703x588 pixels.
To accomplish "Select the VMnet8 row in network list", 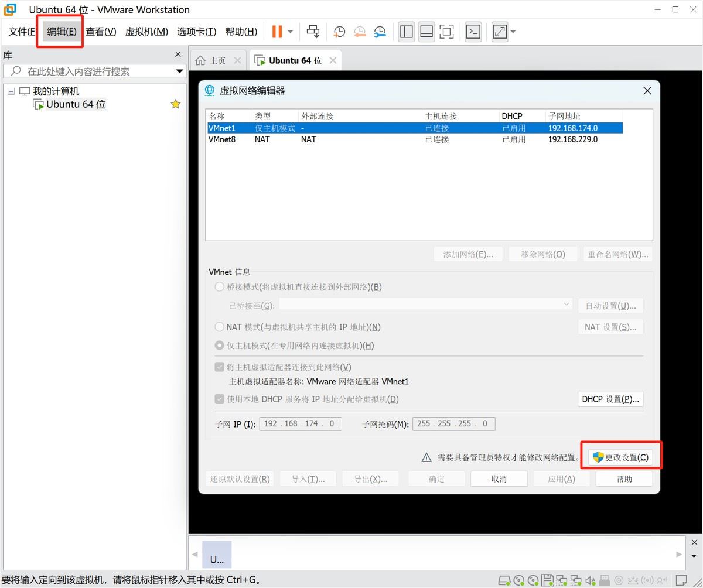I will (414, 139).
